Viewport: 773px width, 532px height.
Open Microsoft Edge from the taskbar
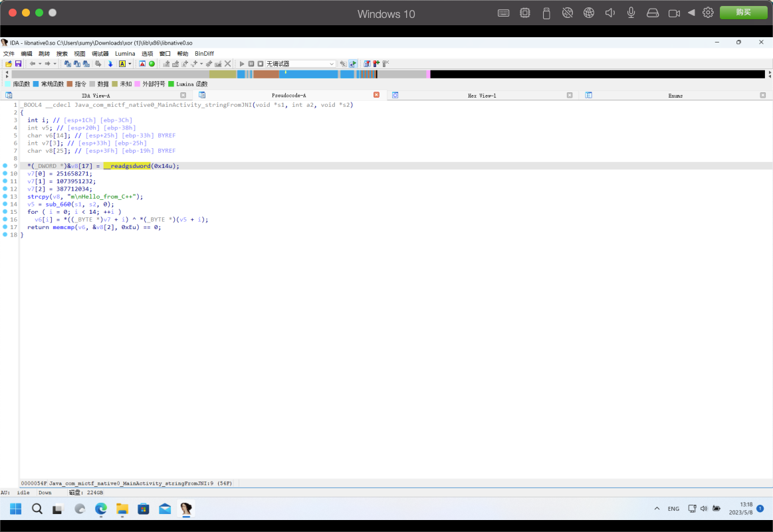(100, 509)
